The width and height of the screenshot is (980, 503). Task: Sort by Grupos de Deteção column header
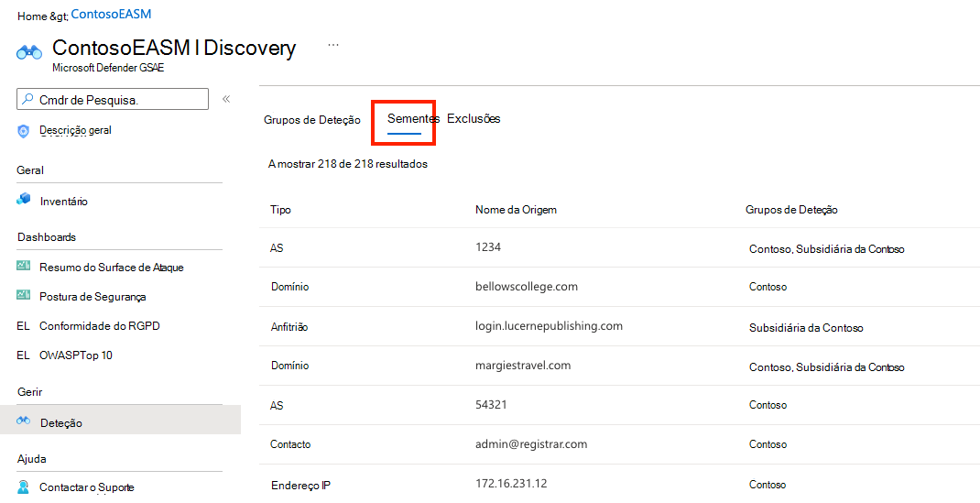(791, 210)
